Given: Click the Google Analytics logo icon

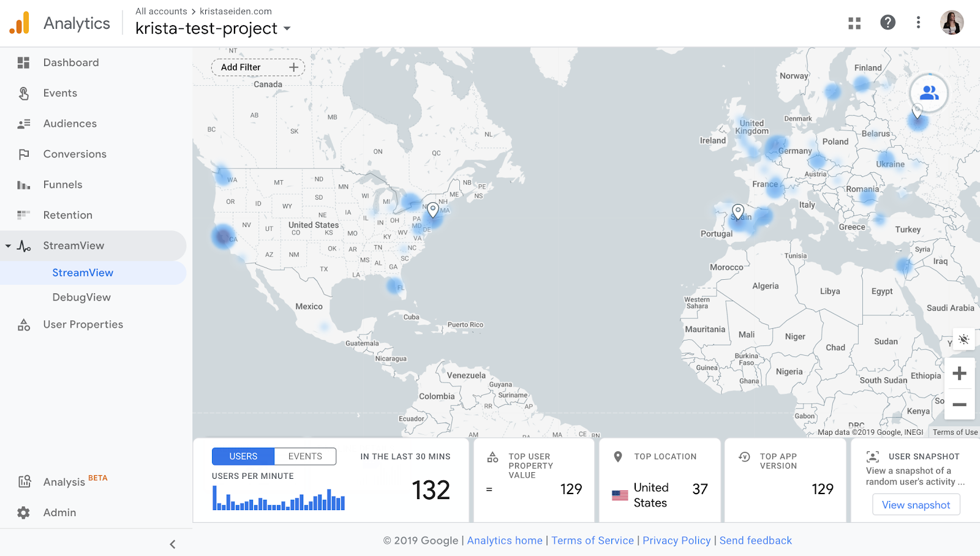Looking at the screenshot, I should [x=20, y=23].
